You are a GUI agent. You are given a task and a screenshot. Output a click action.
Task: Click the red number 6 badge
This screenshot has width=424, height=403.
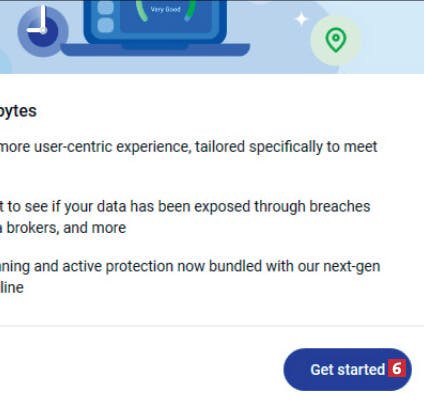(x=397, y=368)
